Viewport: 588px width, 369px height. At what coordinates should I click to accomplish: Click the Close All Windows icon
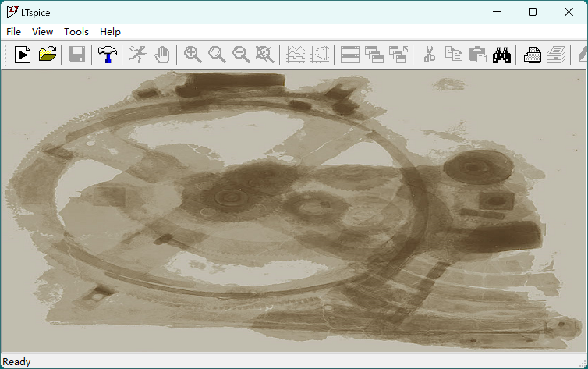pos(398,55)
